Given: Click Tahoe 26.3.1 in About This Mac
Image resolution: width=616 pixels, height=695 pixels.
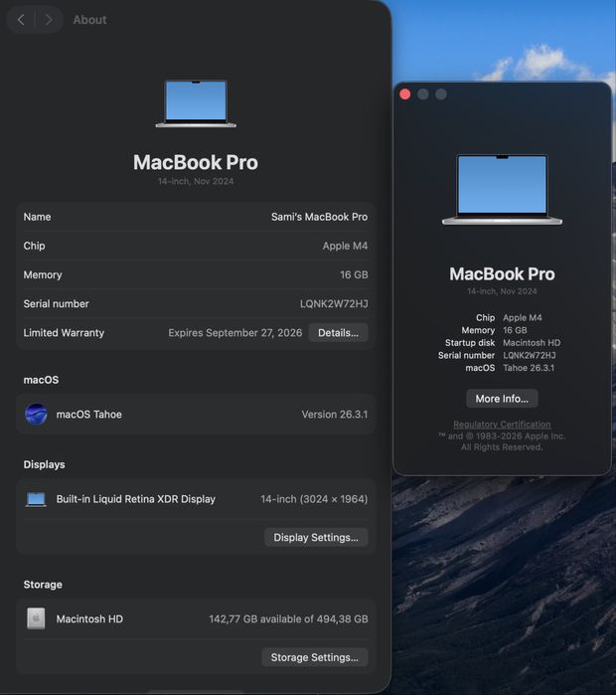Looking at the screenshot, I should click(x=529, y=368).
